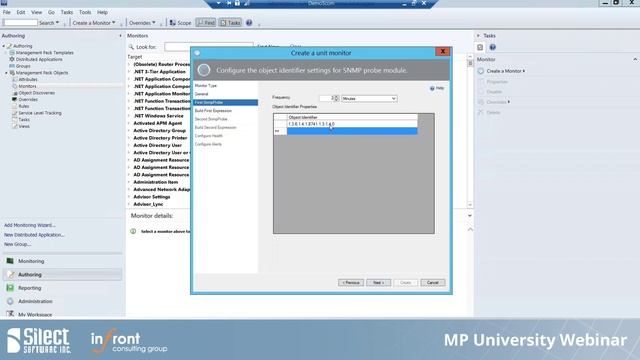Open the Overrides toolbar dropdown
The width and height of the screenshot is (640, 360).
point(153,23)
